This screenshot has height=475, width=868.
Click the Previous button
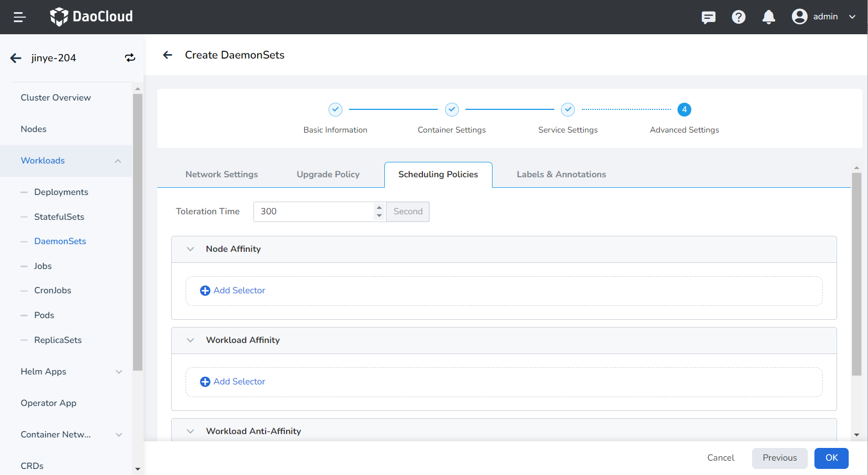click(x=779, y=458)
